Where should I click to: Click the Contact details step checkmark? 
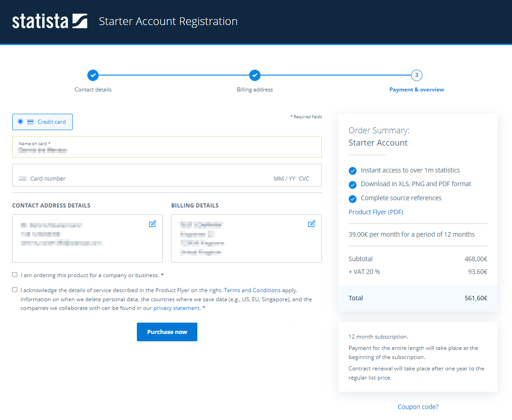point(93,75)
